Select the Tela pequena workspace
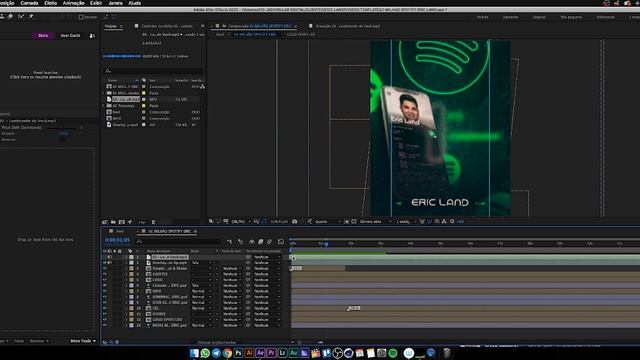The image size is (640, 360). 571,17
